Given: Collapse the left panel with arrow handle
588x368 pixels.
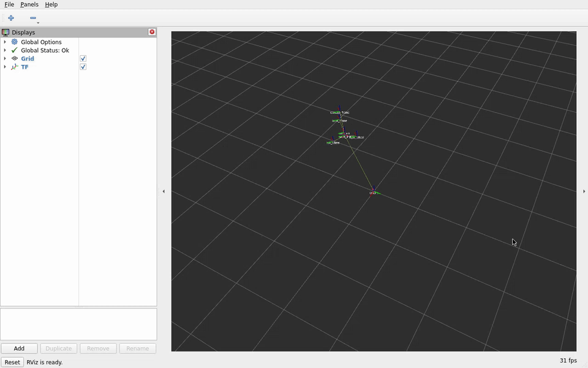Looking at the screenshot, I should (x=164, y=191).
